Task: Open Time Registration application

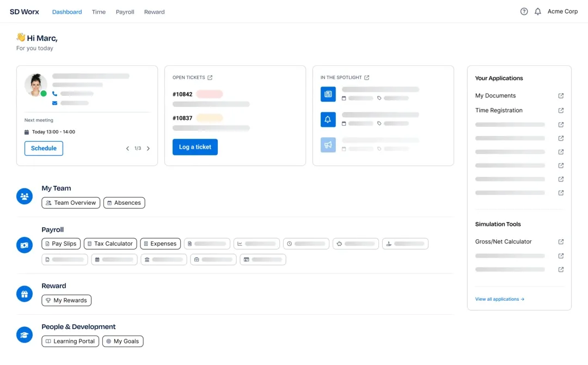Action: tap(499, 110)
